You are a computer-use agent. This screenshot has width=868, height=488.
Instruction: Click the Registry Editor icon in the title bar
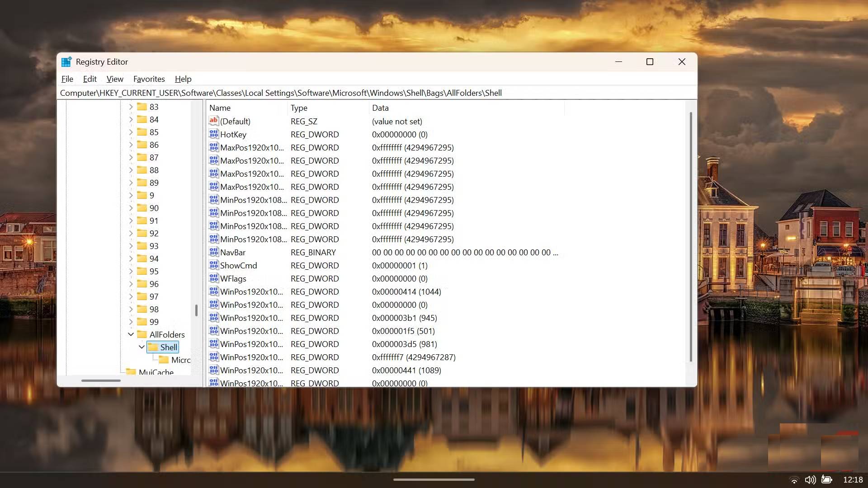[66, 61]
